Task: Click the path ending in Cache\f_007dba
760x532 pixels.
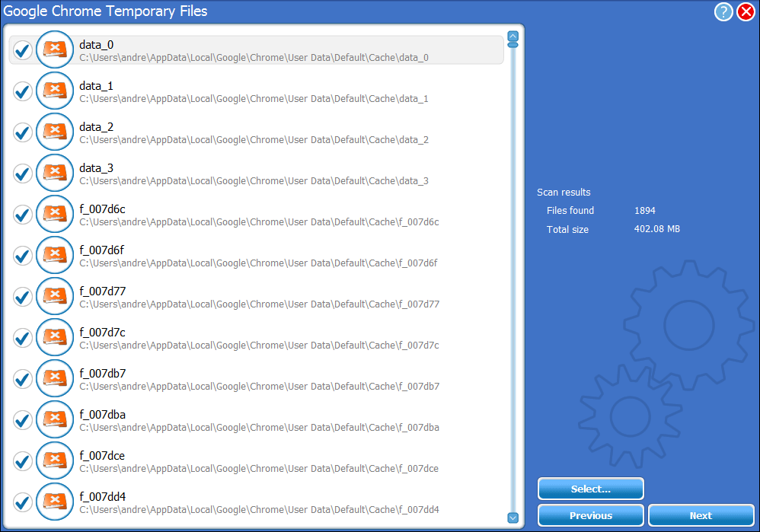Action: (260, 428)
